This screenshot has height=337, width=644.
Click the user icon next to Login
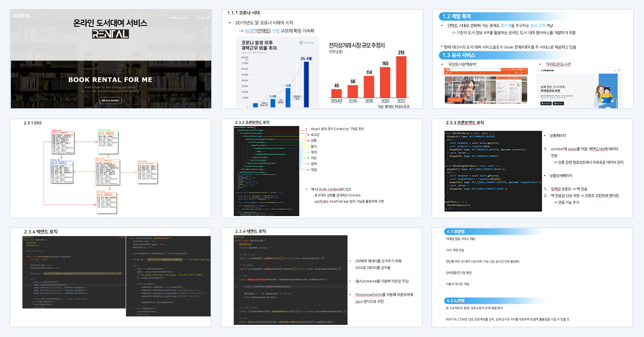(208, 18)
